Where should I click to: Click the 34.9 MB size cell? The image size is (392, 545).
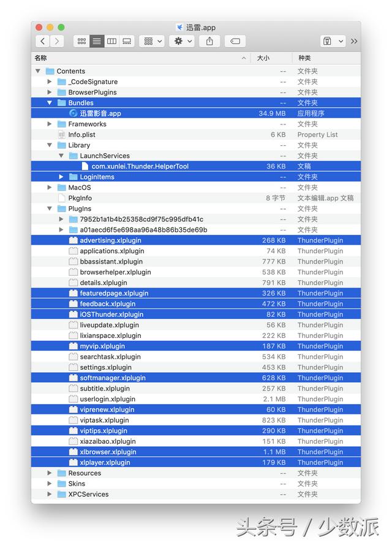[x=272, y=113]
